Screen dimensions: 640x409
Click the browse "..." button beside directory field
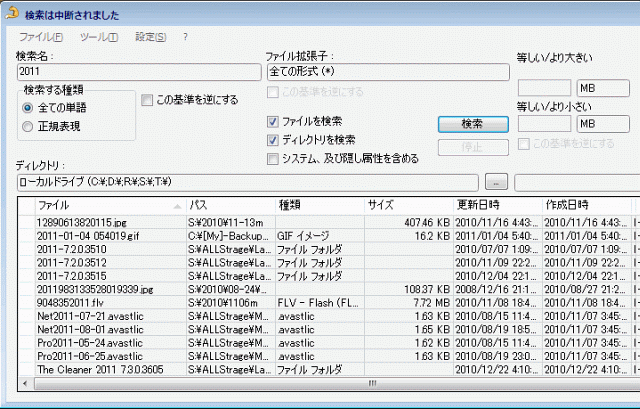[497, 182]
